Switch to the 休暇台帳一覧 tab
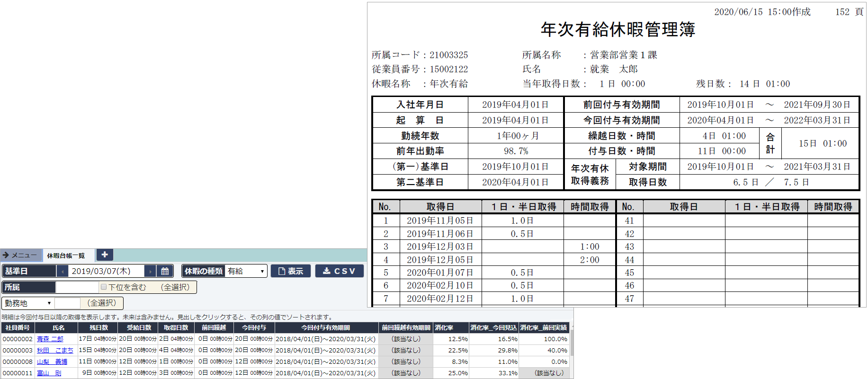Viewport: 868px width, 379px height. pos(66,256)
